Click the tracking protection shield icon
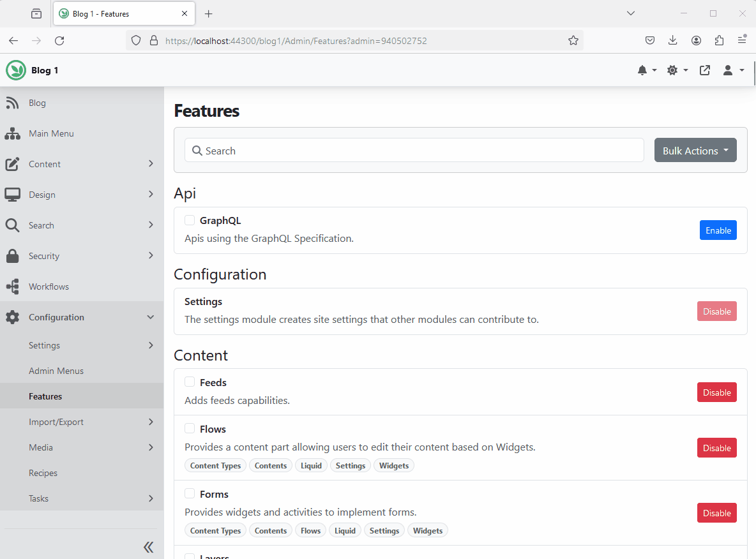The width and height of the screenshot is (756, 559). tap(136, 40)
